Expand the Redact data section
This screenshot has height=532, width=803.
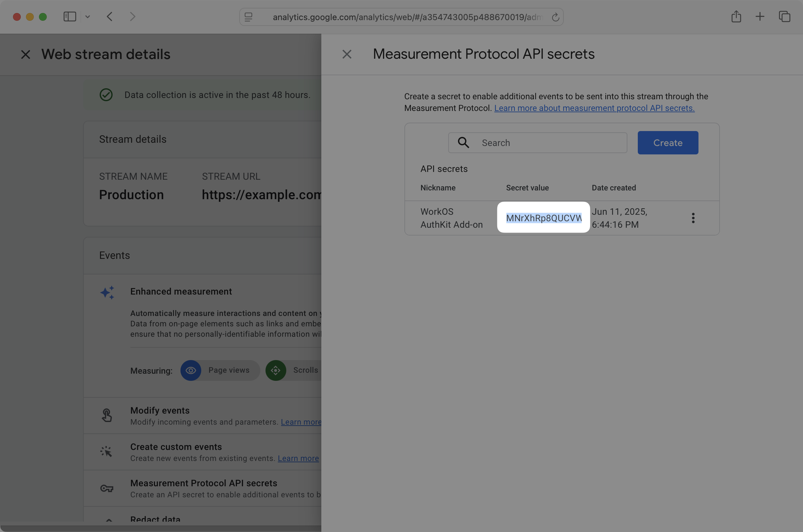click(x=109, y=521)
